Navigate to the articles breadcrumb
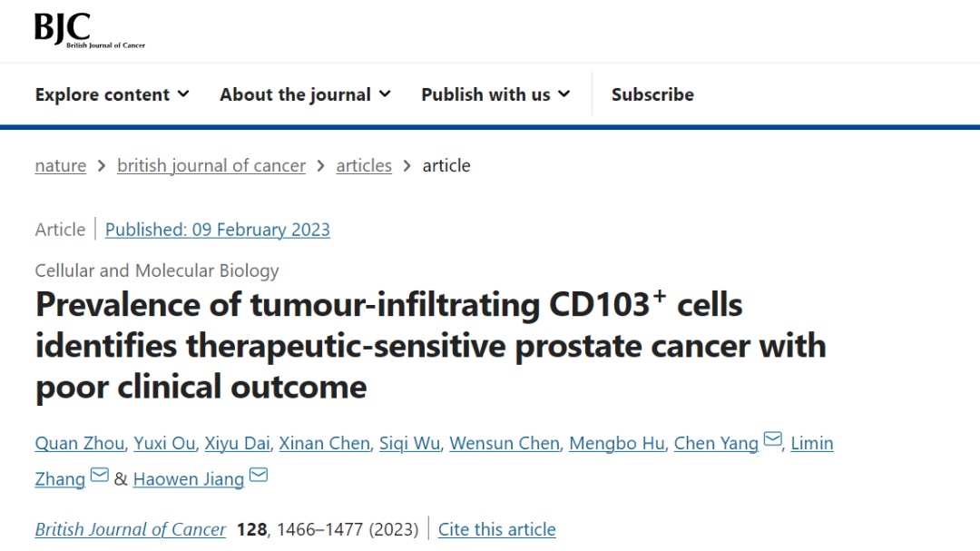Viewport: 980px width, 551px height. [364, 166]
